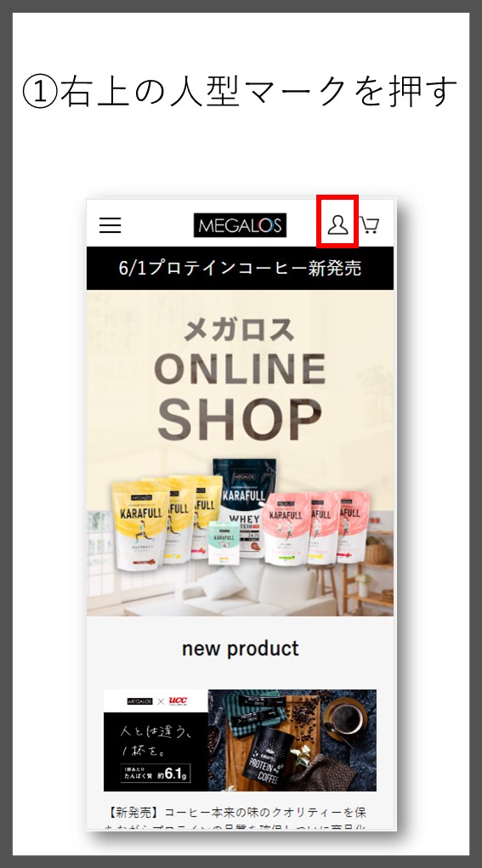The width and height of the screenshot is (482, 868).
Task: Click the ONLINE word in hero banner
Action: pos(240,370)
